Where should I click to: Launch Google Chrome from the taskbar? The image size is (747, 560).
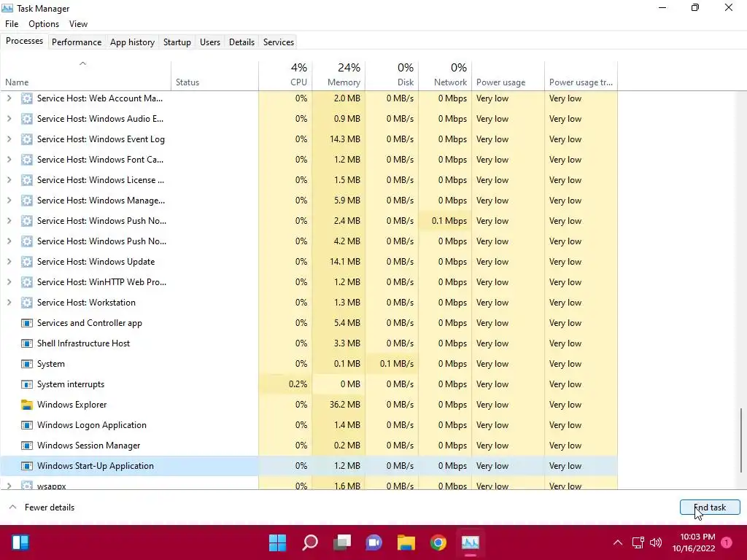click(438, 542)
